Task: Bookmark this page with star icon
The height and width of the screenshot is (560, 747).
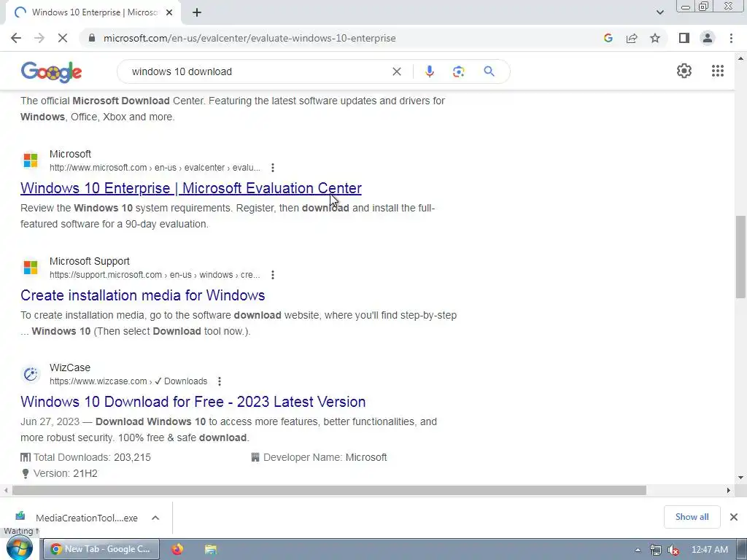Action: point(655,38)
